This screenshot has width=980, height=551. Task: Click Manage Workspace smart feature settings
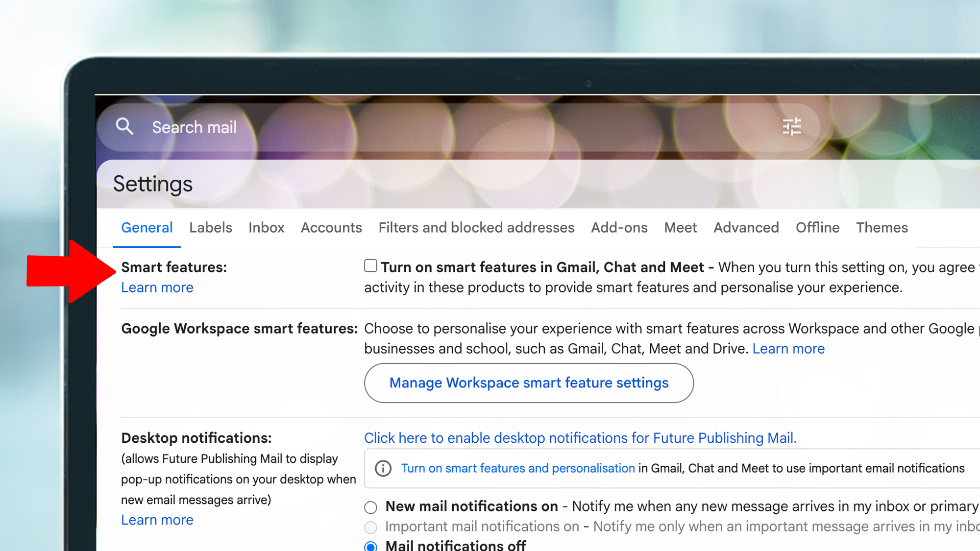click(529, 383)
